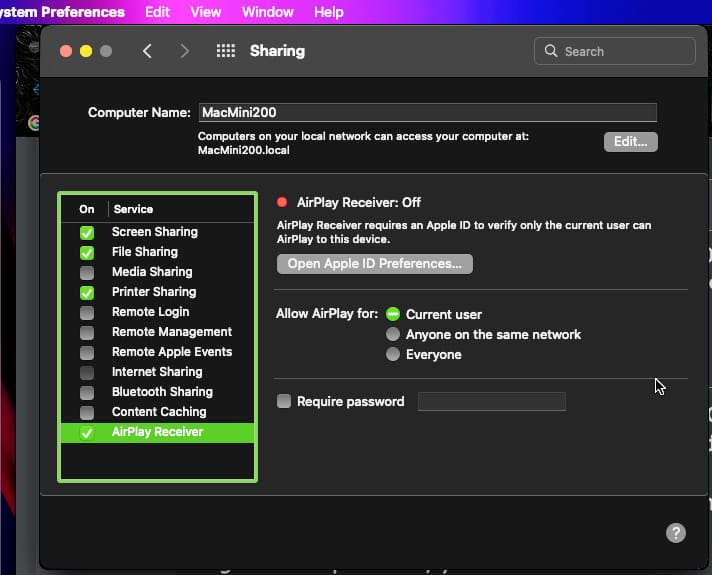Enable the Media Sharing checkbox
This screenshot has height=575, width=712.
click(x=87, y=273)
